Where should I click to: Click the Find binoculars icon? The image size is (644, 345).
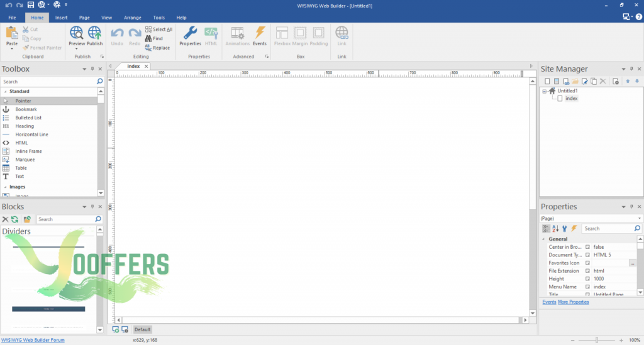click(148, 38)
